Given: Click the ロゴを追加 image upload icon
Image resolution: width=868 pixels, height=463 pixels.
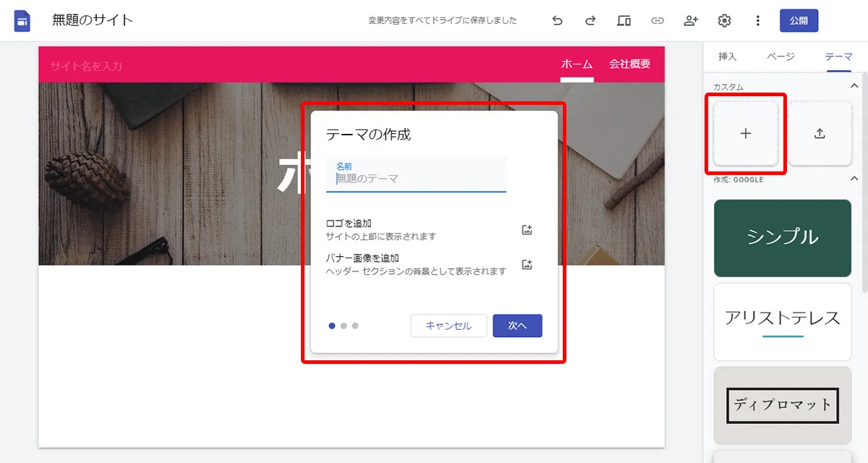Looking at the screenshot, I should click(527, 229).
